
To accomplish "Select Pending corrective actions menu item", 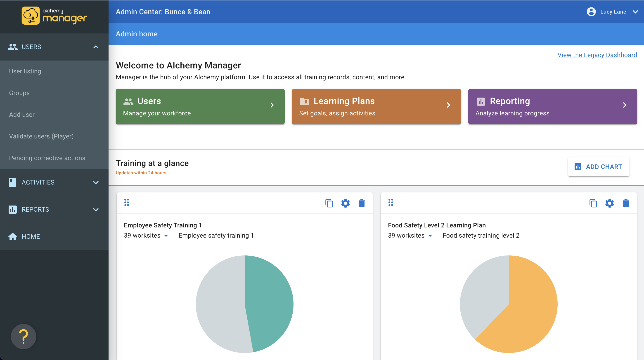I will [x=47, y=158].
